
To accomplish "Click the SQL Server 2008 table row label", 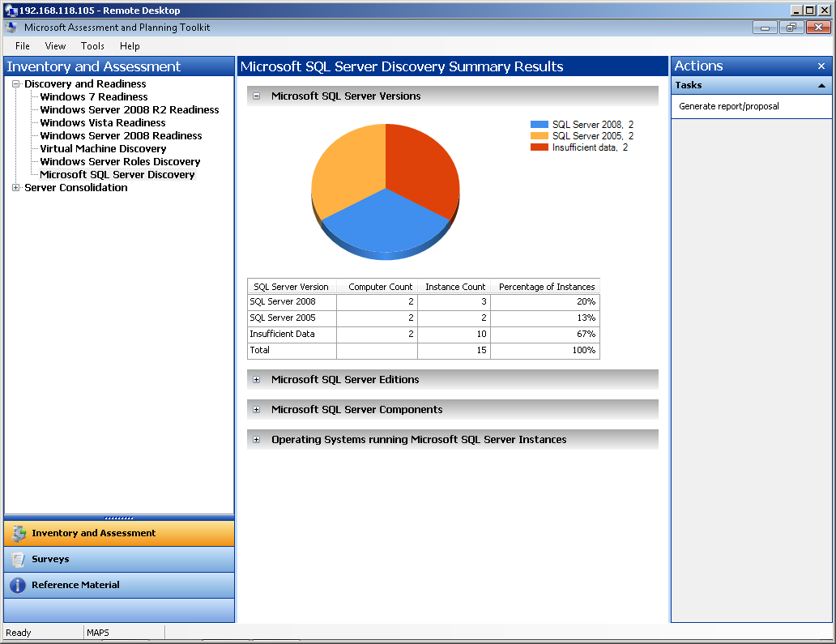I will click(x=283, y=301).
